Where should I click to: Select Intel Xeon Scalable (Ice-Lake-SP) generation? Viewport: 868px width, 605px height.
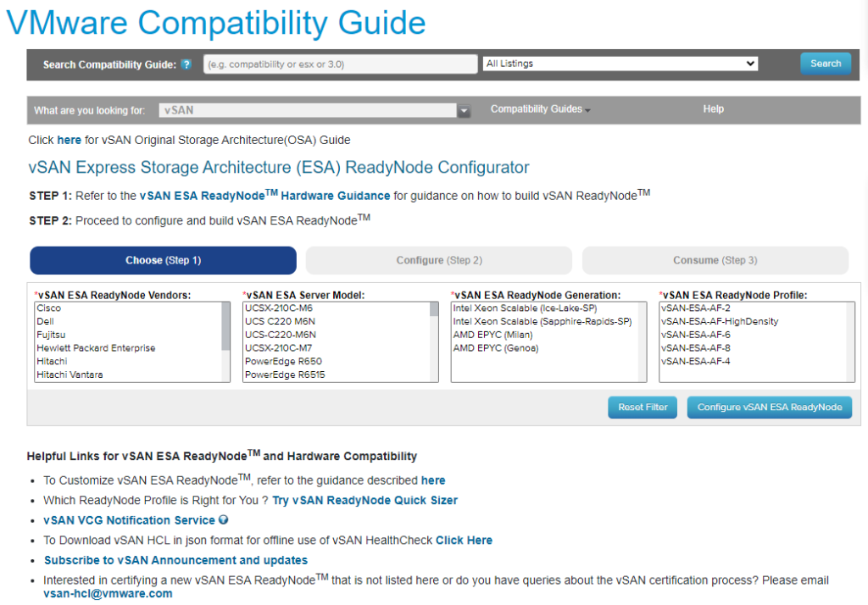(545, 308)
